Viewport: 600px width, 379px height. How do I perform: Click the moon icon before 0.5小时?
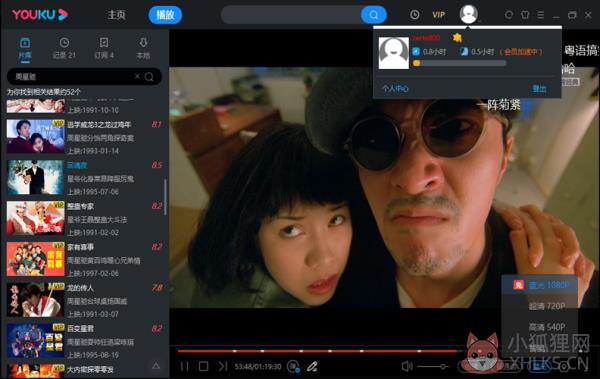pos(464,51)
